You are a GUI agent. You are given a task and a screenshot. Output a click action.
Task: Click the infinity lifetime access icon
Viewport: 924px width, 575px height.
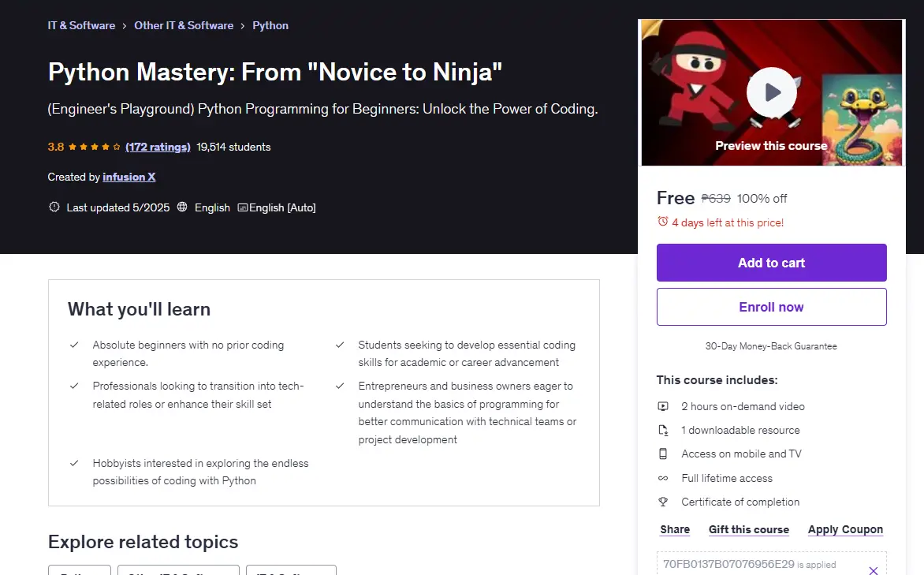click(663, 478)
